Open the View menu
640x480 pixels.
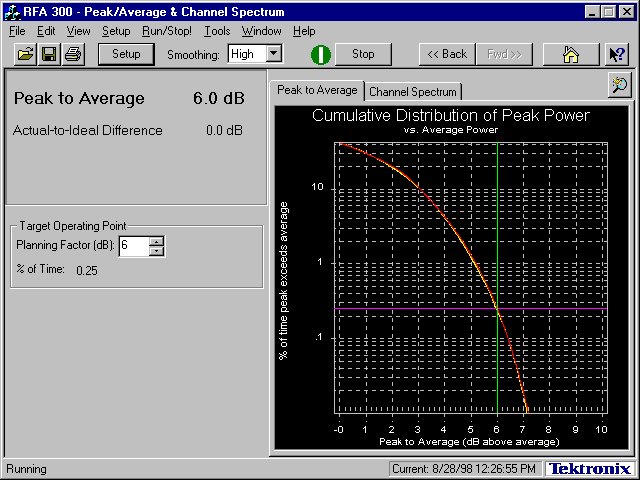click(78, 31)
